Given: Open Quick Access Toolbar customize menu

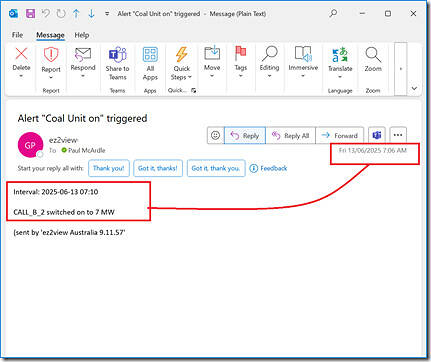Looking at the screenshot, I should pyautogui.click(x=107, y=14).
